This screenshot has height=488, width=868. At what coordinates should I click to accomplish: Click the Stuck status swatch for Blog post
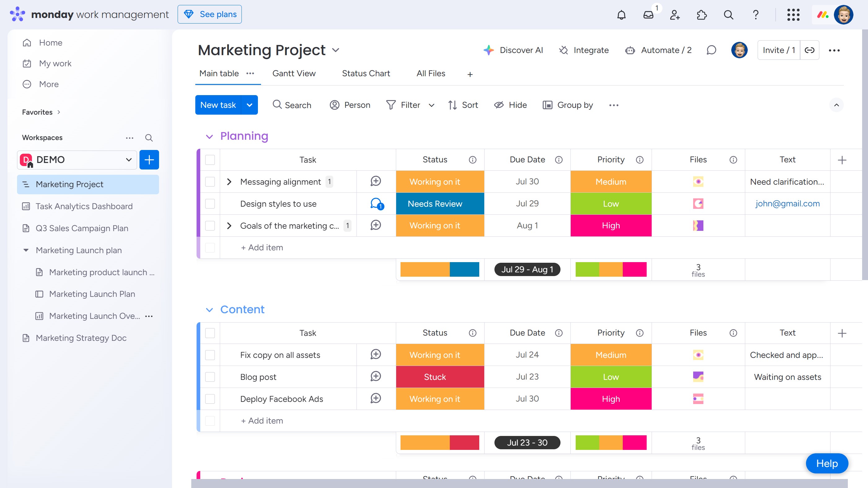click(x=434, y=377)
